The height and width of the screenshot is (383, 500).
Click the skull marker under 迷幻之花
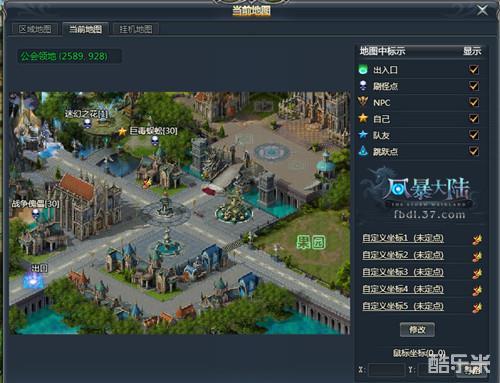tap(87, 124)
